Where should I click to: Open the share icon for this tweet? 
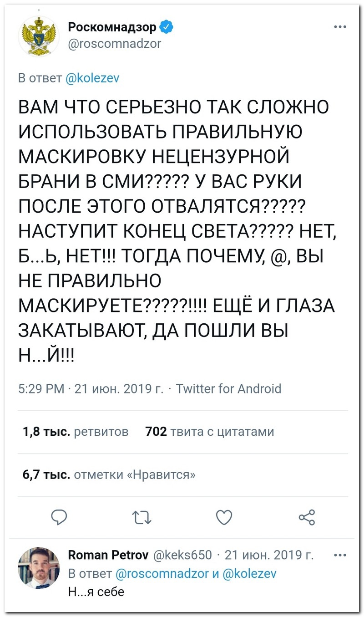click(x=306, y=517)
